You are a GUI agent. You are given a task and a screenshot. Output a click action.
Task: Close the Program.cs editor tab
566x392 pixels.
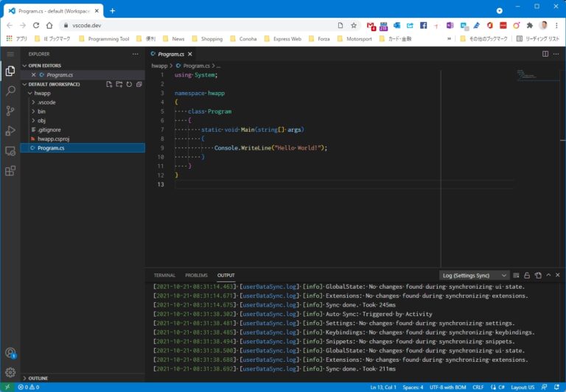[190, 54]
